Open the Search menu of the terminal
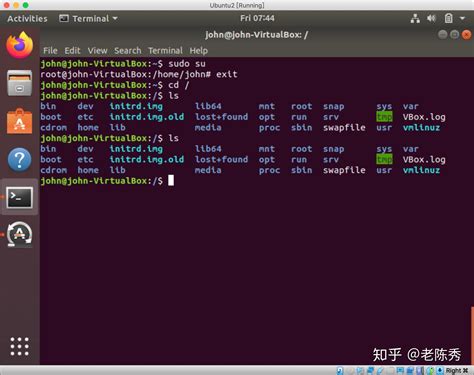Screen dimensions: 474x375 [128, 51]
